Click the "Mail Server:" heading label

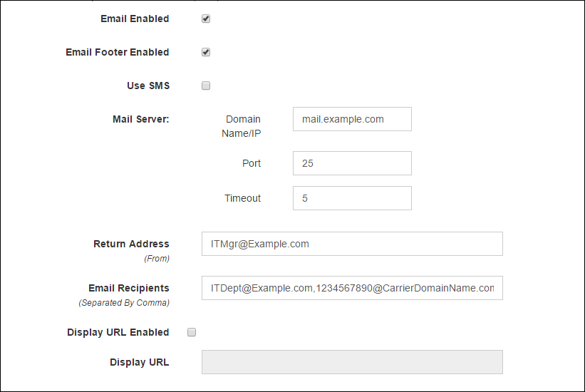point(140,119)
